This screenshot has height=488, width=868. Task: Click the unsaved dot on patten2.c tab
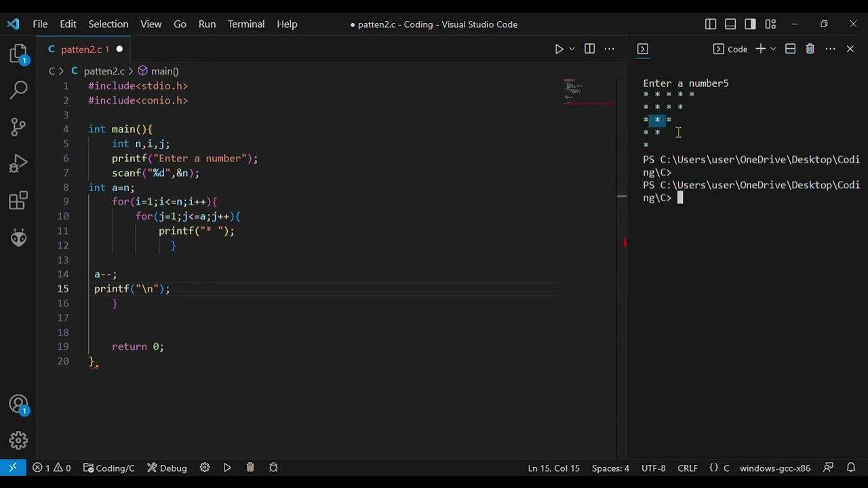pyautogui.click(x=119, y=49)
